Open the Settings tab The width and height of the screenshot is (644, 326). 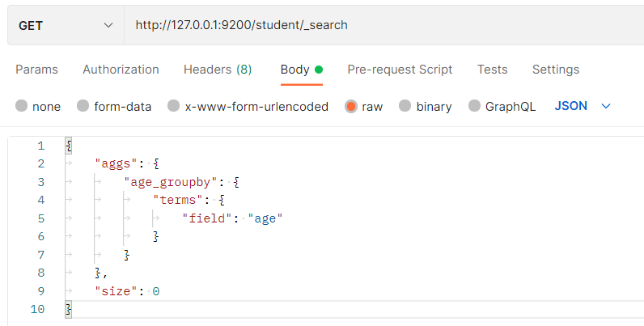(556, 70)
